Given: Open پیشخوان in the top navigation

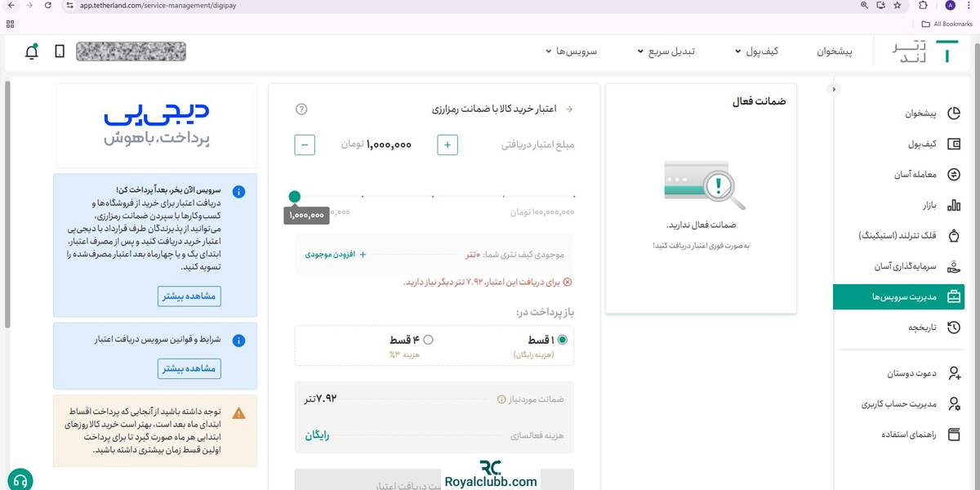Looking at the screenshot, I should (x=835, y=51).
